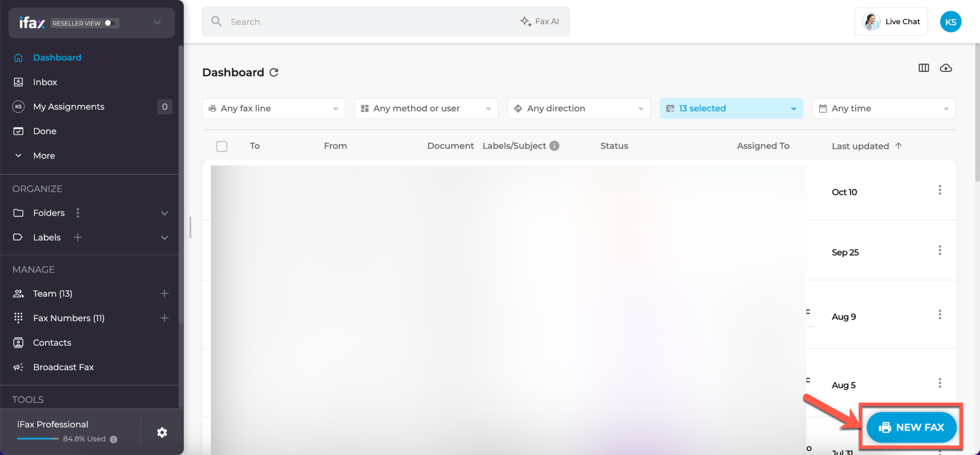Click the NEW FAX button
This screenshot has width=980, height=455.
point(911,427)
